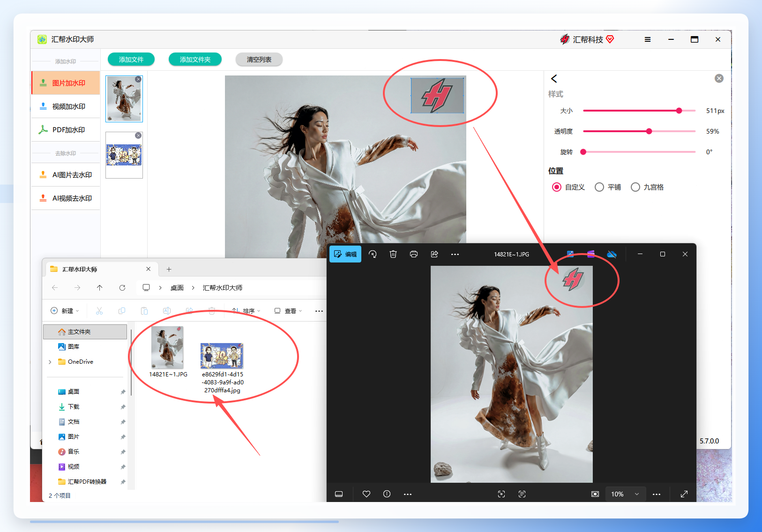This screenshot has height=532, width=762.
Task: Click the OneDrive cloud icon in Photos title bar
Action: click(612, 254)
